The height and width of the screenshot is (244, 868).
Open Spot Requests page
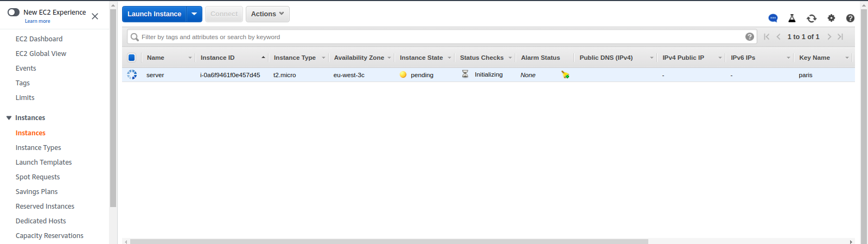(x=38, y=177)
